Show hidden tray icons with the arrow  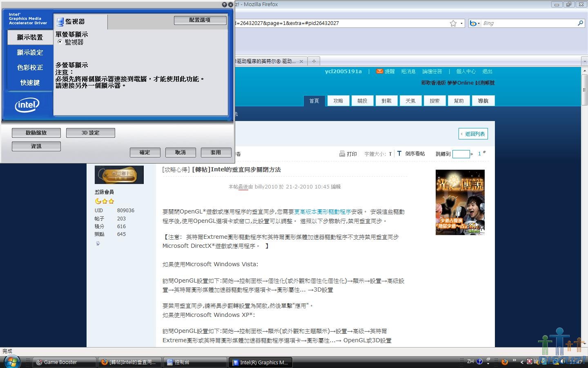[x=522, y=362]
